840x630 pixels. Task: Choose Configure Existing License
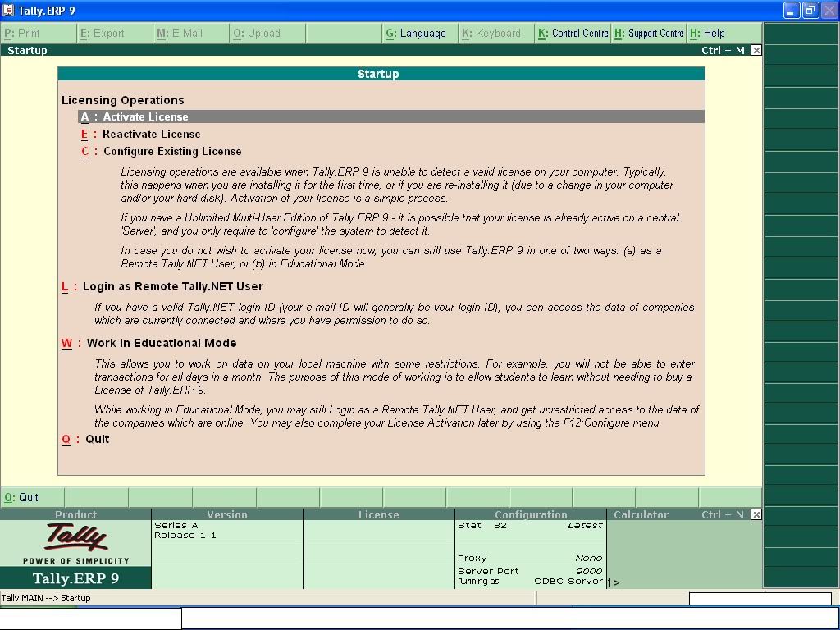[x=162, y=151]
